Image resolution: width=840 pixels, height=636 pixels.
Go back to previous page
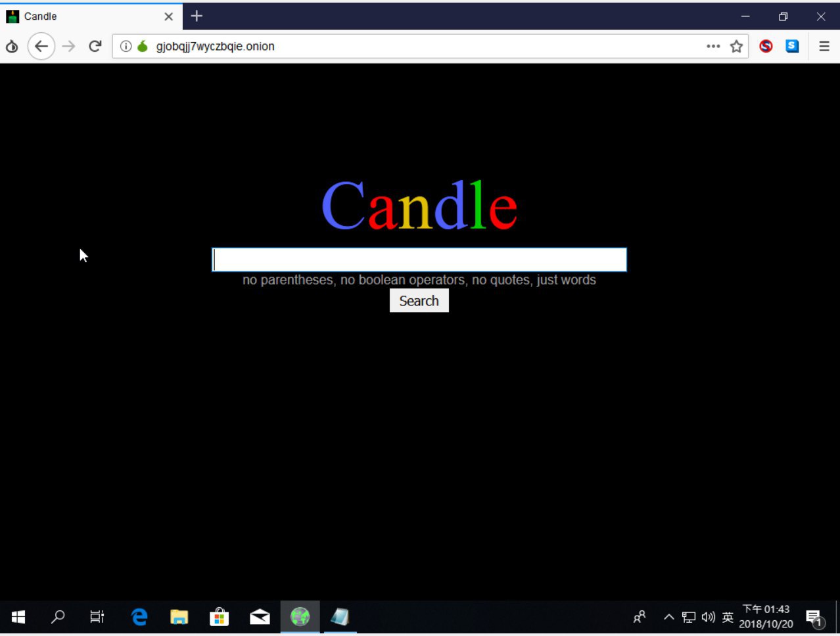(x=41, y=46)
